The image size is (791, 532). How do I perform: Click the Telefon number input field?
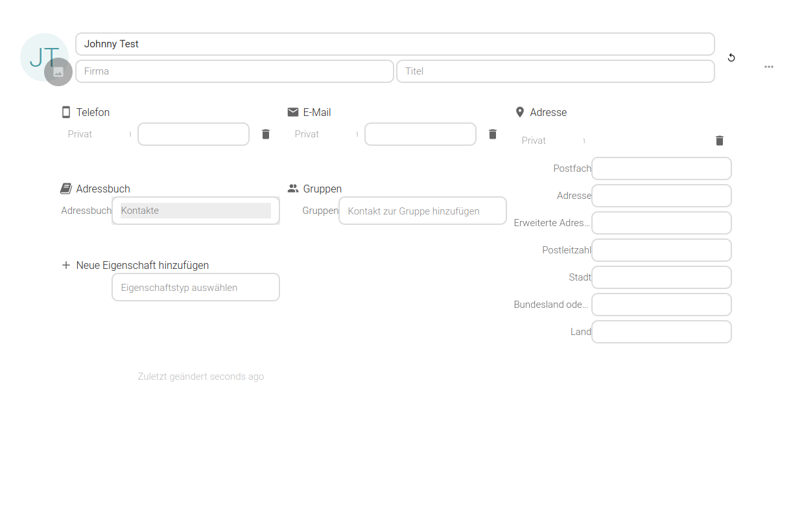[193, 134]
